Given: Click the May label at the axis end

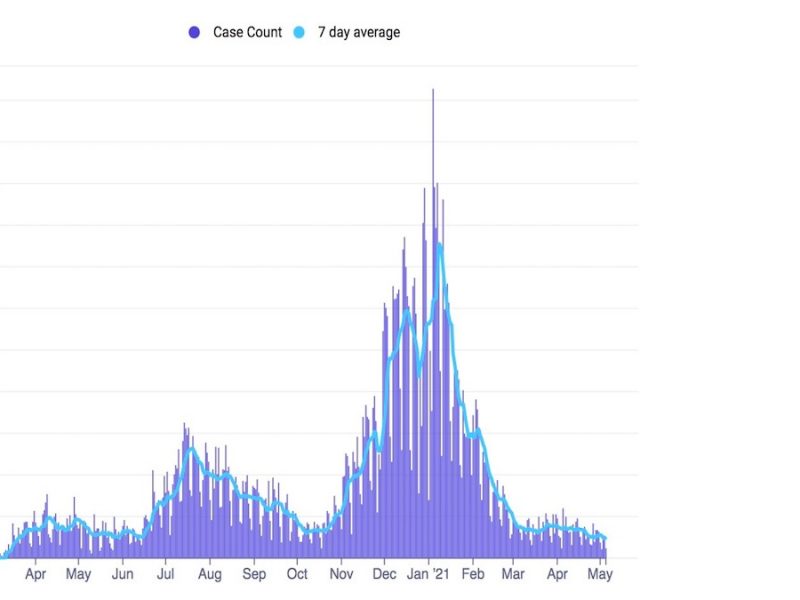Looking at the screenshot, I should [600, 575].
